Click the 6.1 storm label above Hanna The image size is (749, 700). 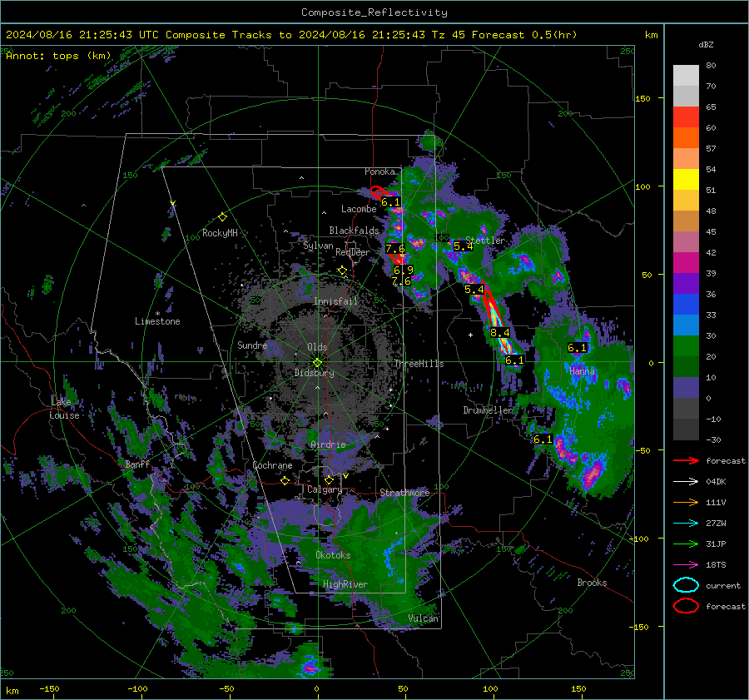577,348
